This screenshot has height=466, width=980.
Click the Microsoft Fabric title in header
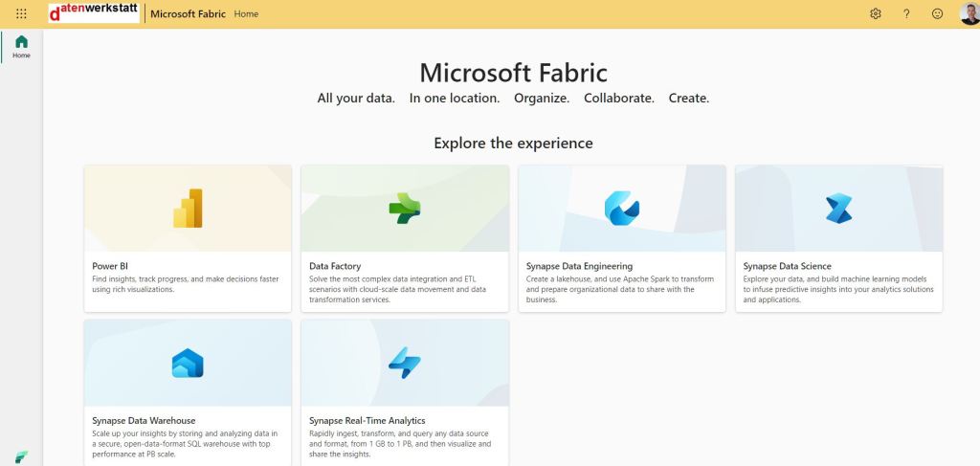point(188,13)
